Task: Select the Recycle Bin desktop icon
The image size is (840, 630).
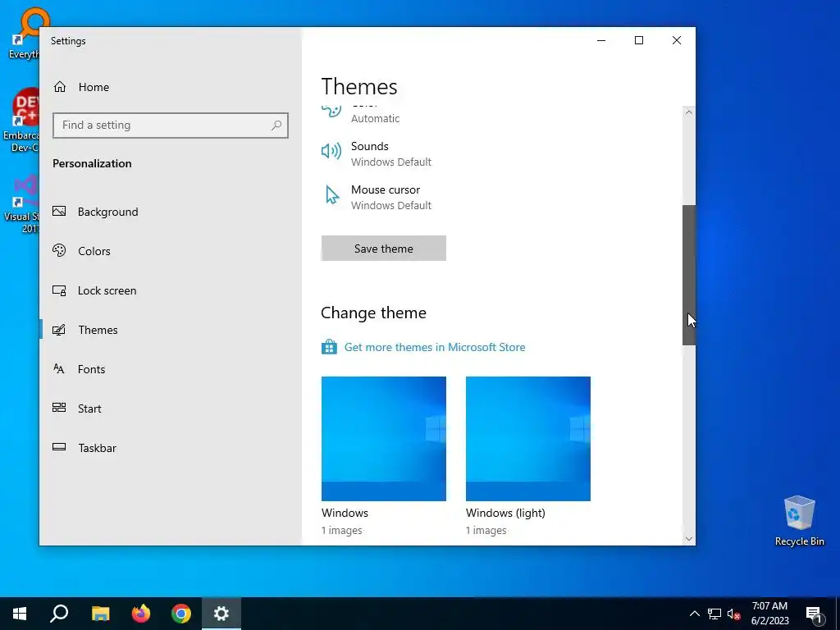Action: click(x=799, y=520)
